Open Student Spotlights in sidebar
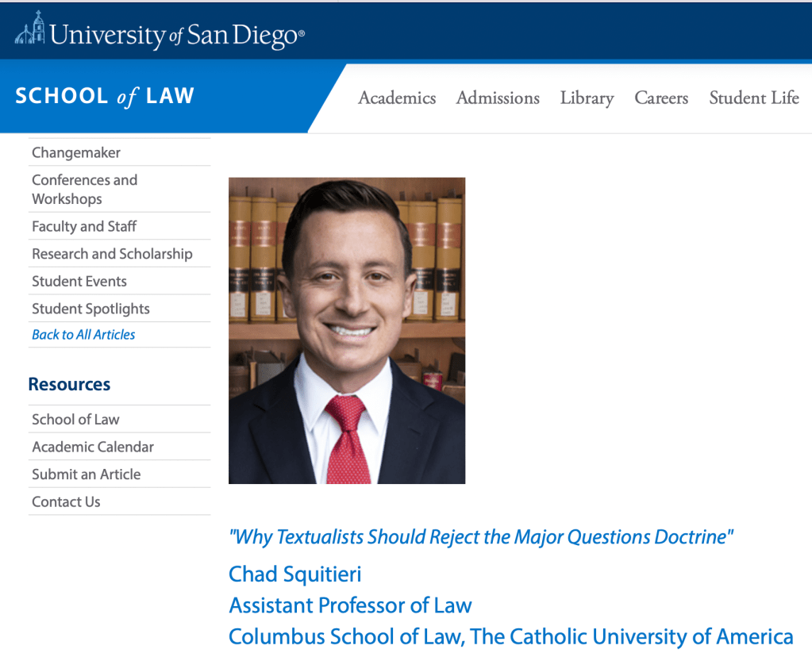 pos(90,309)
